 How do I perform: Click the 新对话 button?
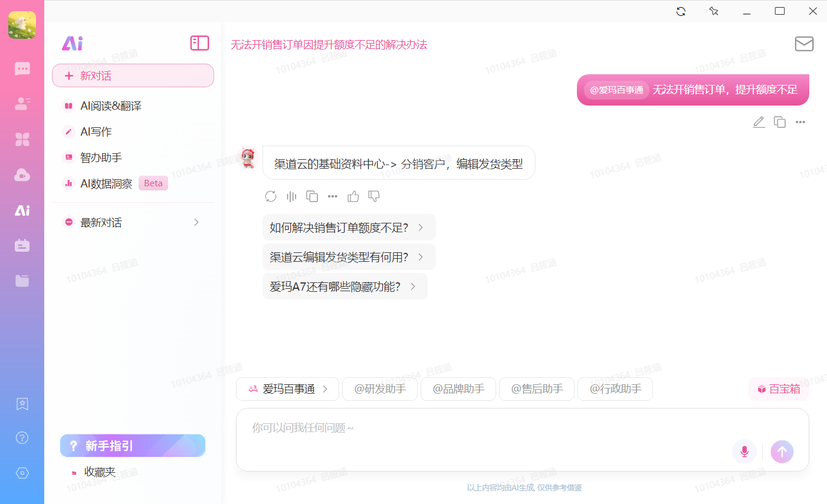click(133, 75)
